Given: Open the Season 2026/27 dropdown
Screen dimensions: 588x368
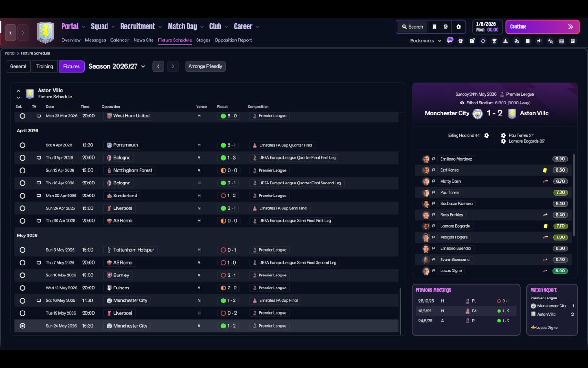Looking at the screenshot, I should pyautogui.click(x=117, y=66).
